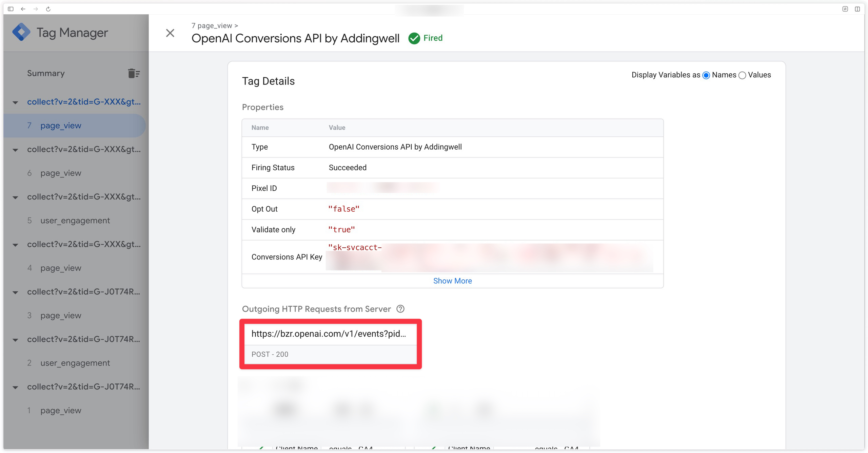Collapse the collect request above 7 page_view

pos(15,102)
